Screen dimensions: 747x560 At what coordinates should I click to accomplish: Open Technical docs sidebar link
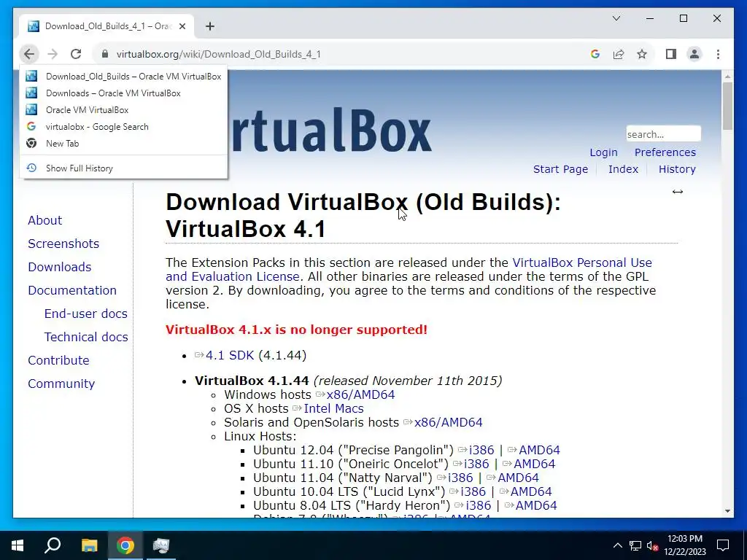click(x=86, y=337)
